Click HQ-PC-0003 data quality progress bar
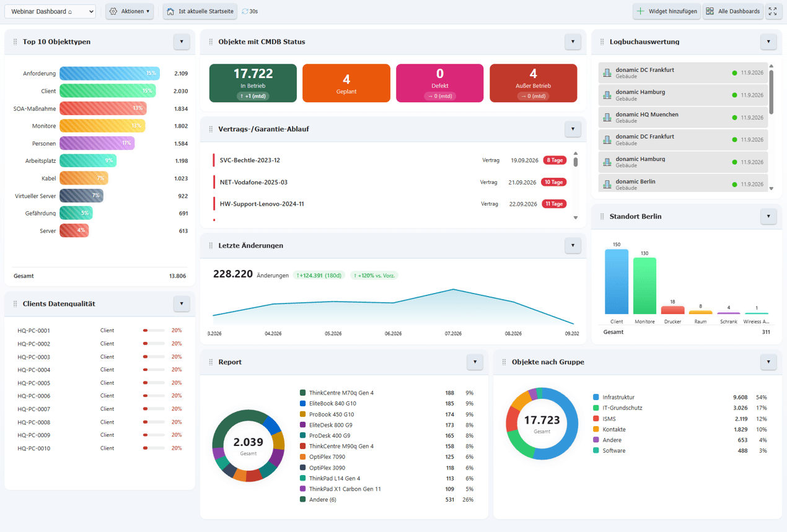The image size is (787, 532). coord(154,357)
